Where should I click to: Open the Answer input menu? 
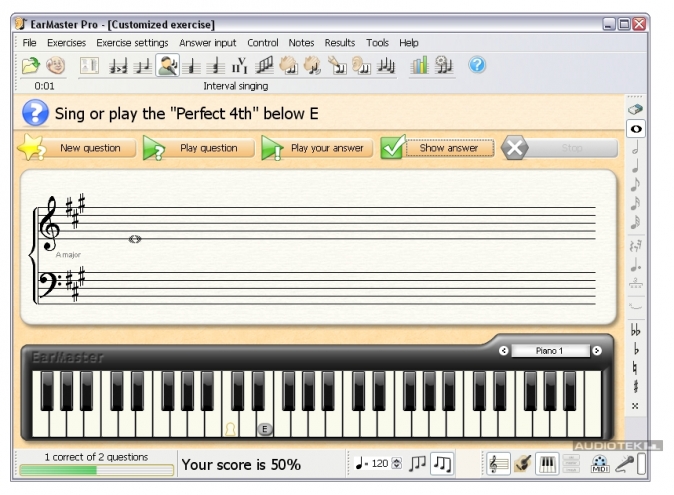tap(208, 43)
